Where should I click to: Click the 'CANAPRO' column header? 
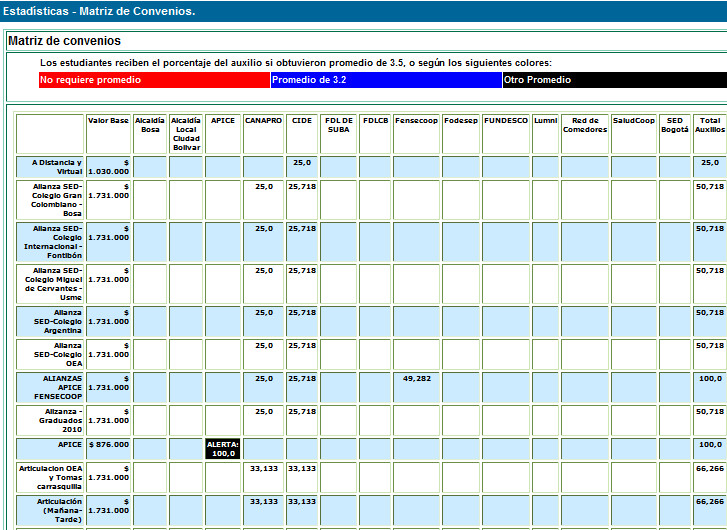point(263,134)
